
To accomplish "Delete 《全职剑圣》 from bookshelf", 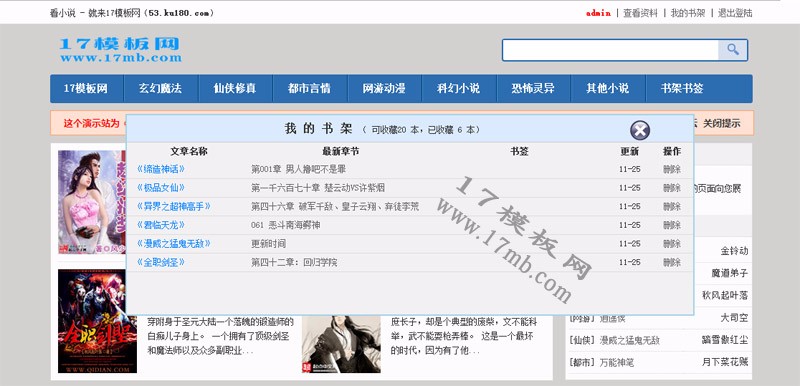I will point(671,262).
